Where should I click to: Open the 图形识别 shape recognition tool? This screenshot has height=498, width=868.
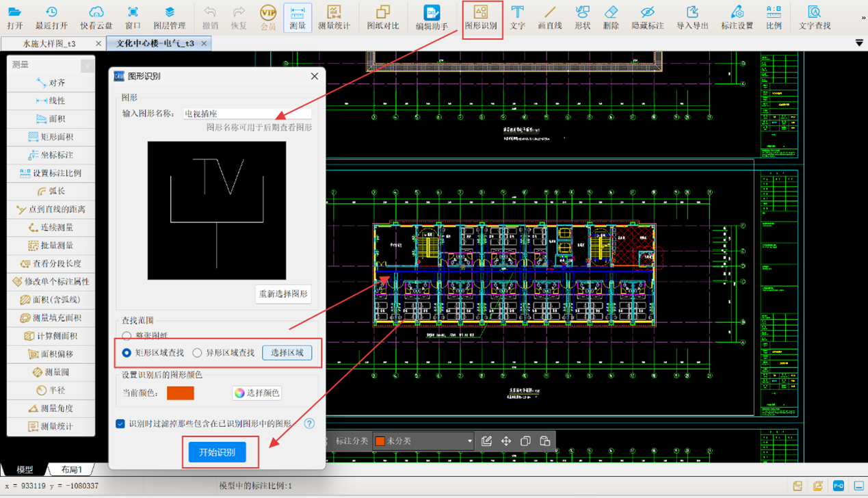(x=481, y=17)
